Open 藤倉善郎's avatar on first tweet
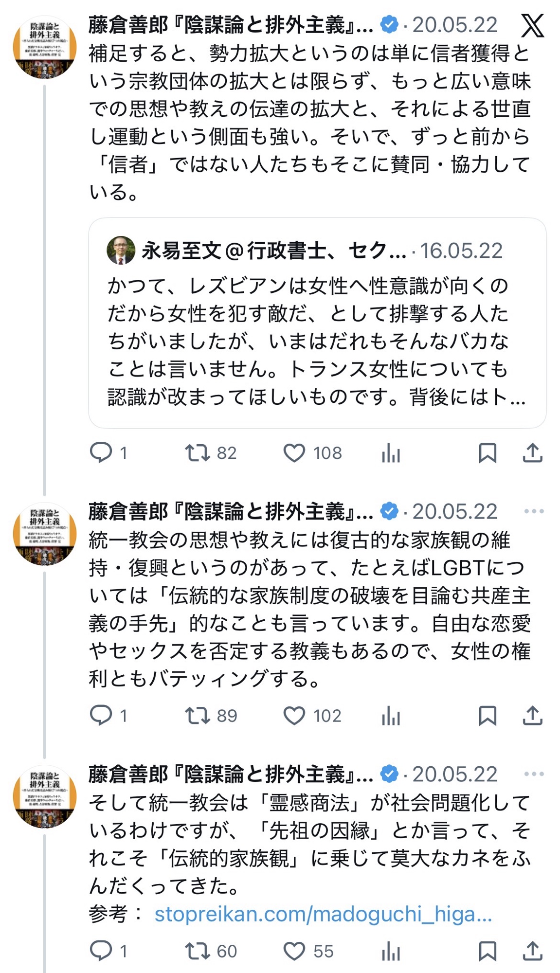 click(45, 47)
